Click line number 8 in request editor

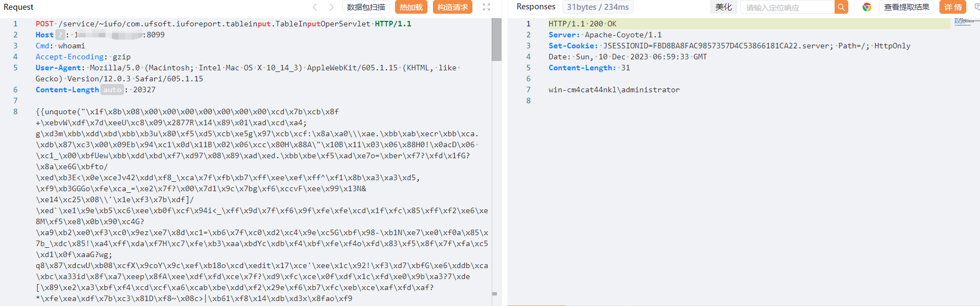click(15, 112)
